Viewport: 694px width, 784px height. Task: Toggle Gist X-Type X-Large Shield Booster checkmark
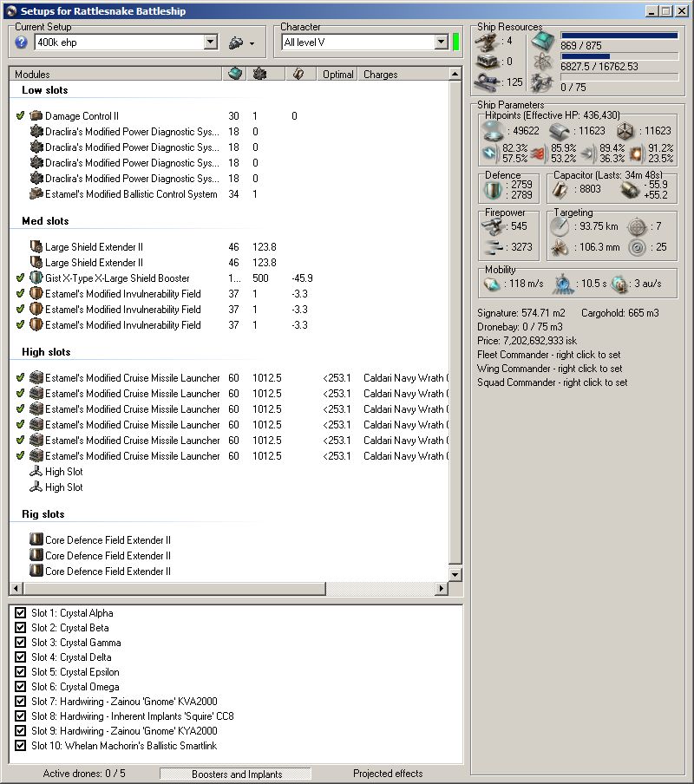coord(20,278)
